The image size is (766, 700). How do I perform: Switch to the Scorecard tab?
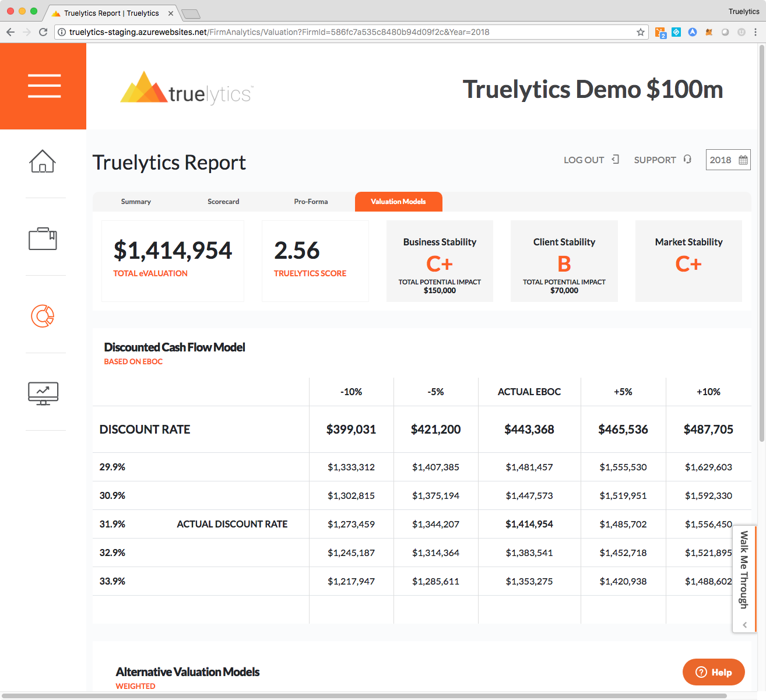(x=223, y=202)
